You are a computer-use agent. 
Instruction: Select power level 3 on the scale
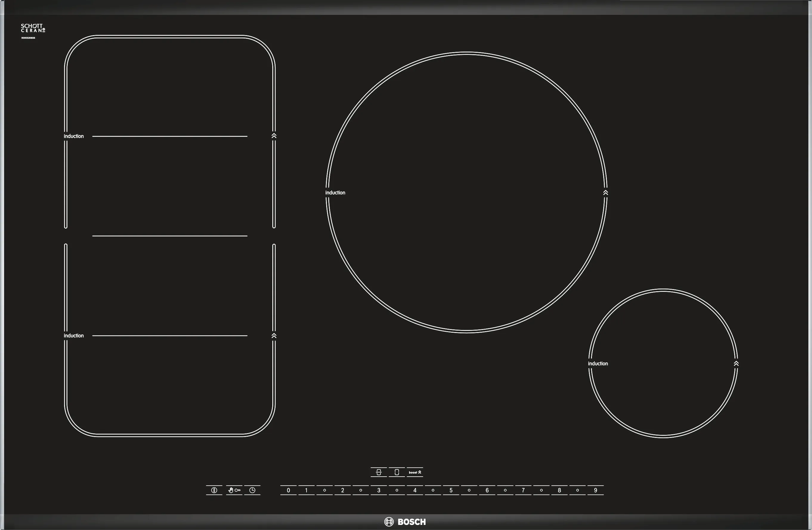pyautogui.click(x=378, y=490)
